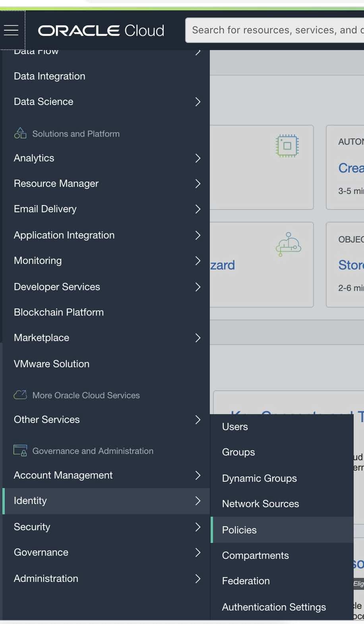Image resolution: width=364 pixels, height=624 pixels.
Task: Click the cloud networking wizard icon
Action: (288, 244)
